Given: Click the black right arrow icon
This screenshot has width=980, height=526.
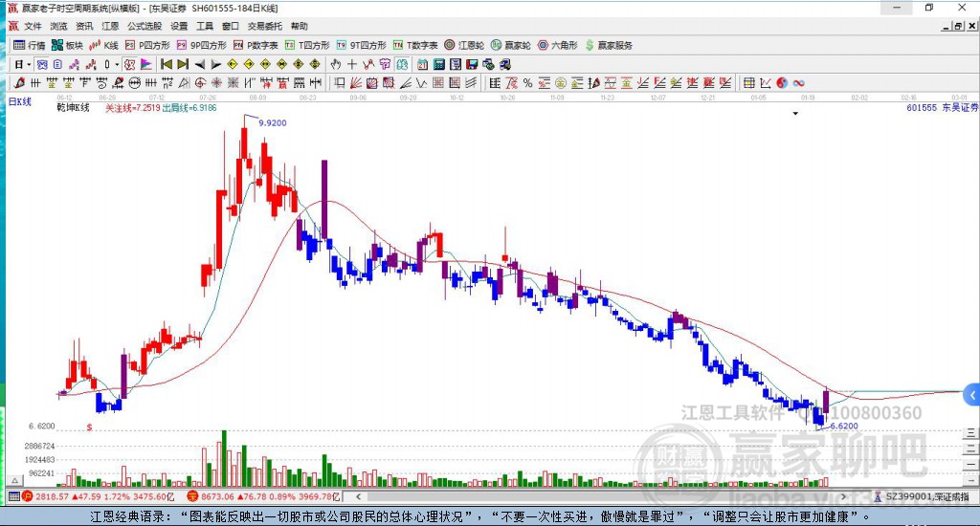Looking at the screenshot, I should [216, 64].
